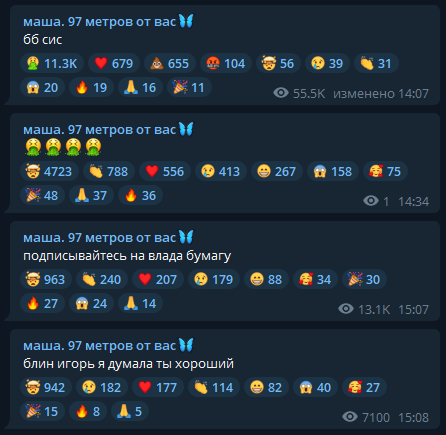The image size is (446, 435).
Task: Click the heart reaction with 679
Action: click(x=114, y=63)
